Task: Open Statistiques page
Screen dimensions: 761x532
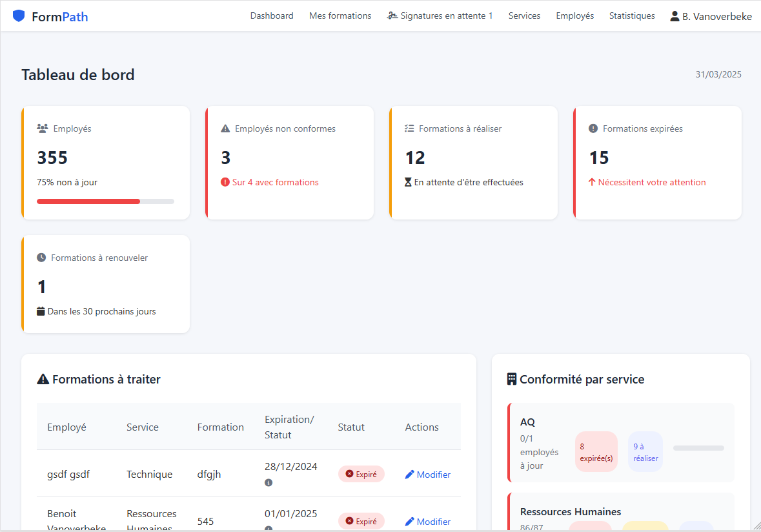Action: point(632,16)
